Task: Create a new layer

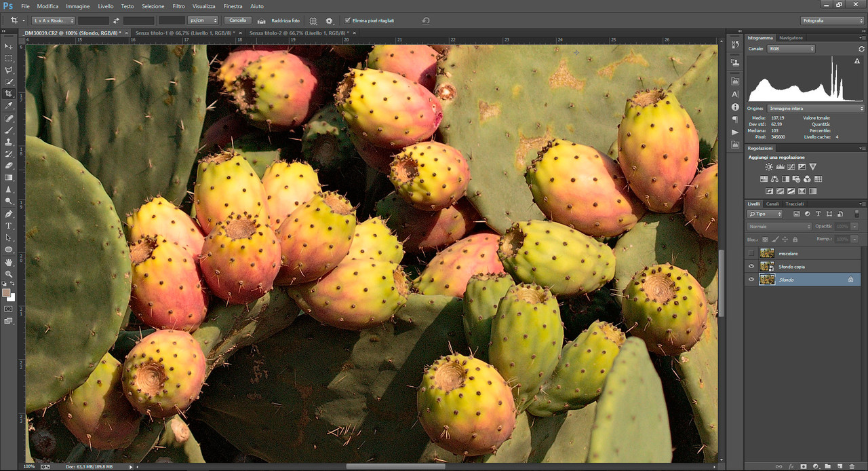Action: 840,466
